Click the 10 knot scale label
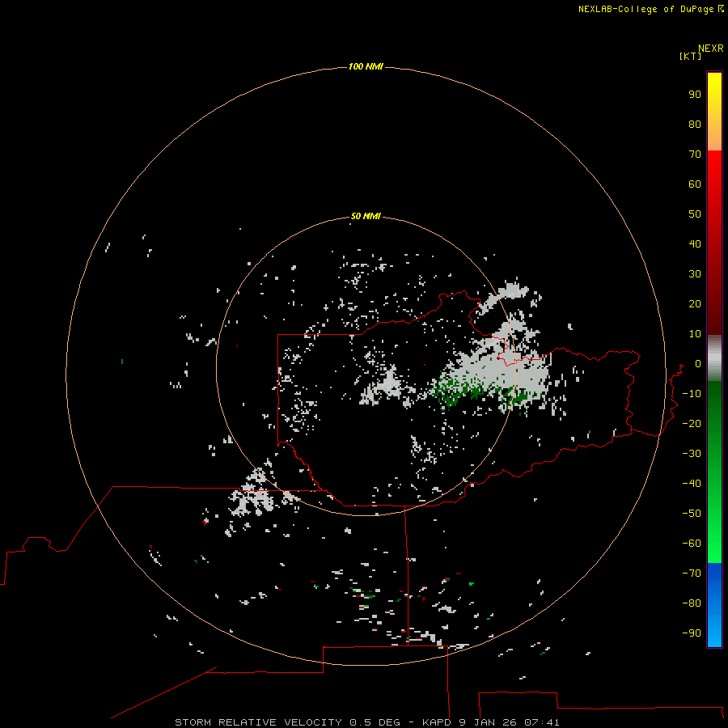This screenshot has width=728, height=728. click(695, 334)
